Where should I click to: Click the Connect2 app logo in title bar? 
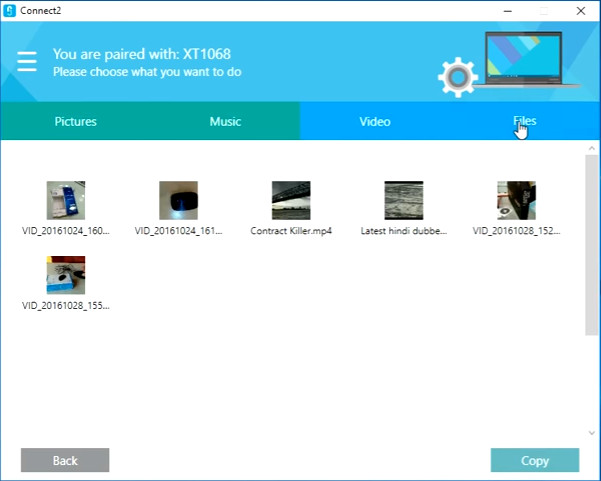(9, 10)
